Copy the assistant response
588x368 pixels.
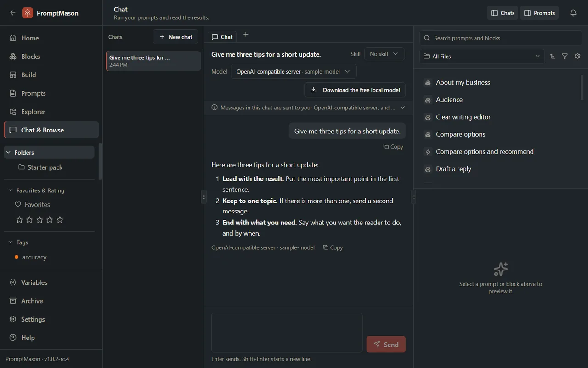click(333, 247)
